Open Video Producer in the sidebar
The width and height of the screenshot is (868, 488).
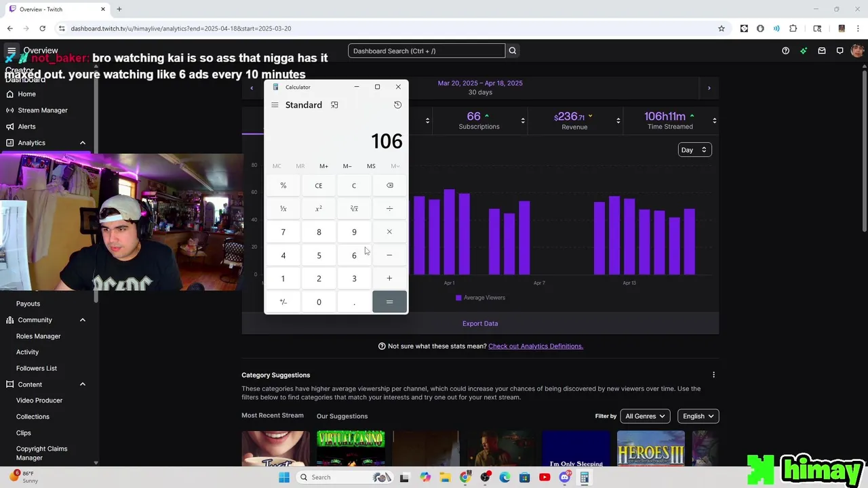(x=39, y=401)
